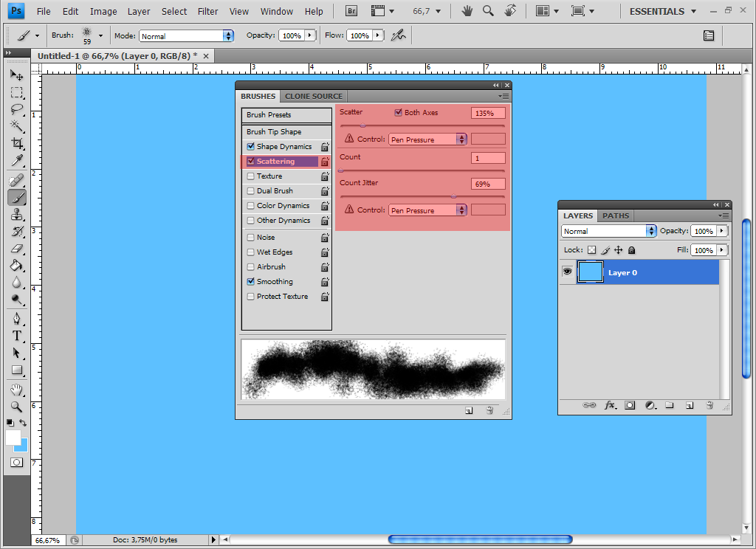
Task: Create new adjustment layer
Action: coord(650,405)
